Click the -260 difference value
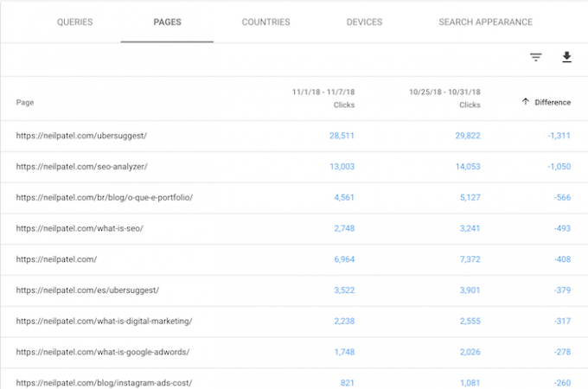 coord(562,383)
